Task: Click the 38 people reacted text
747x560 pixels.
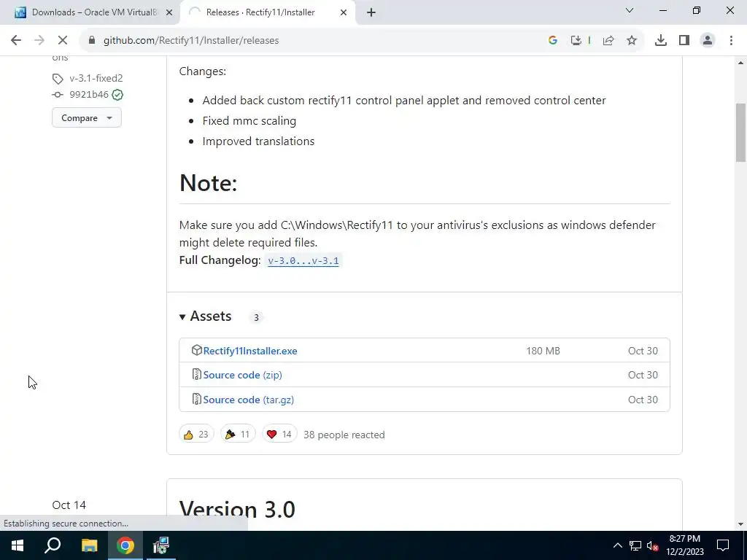Action: tap(344, 435)
